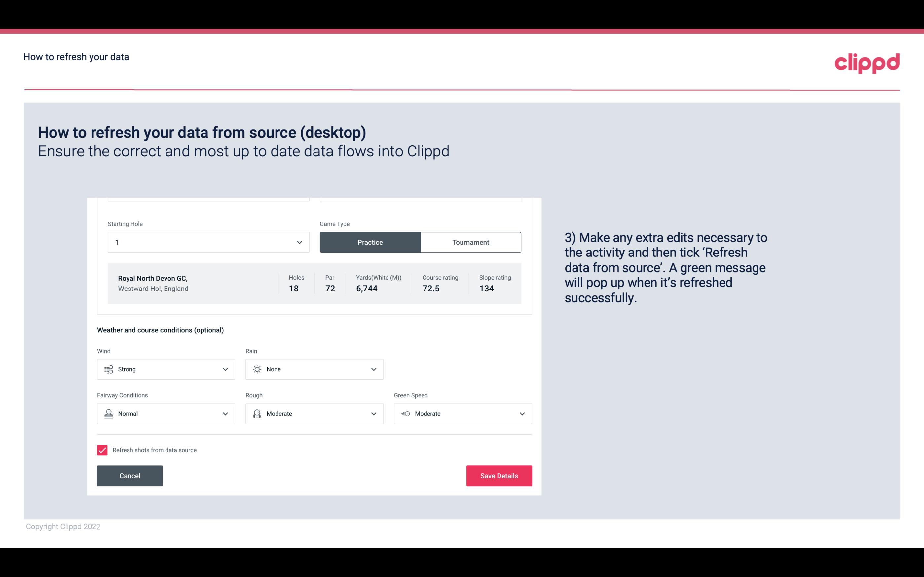Click the Cancel button
Image resolution: width=924 pixels, height=577 pixels.
pos(130,475)
